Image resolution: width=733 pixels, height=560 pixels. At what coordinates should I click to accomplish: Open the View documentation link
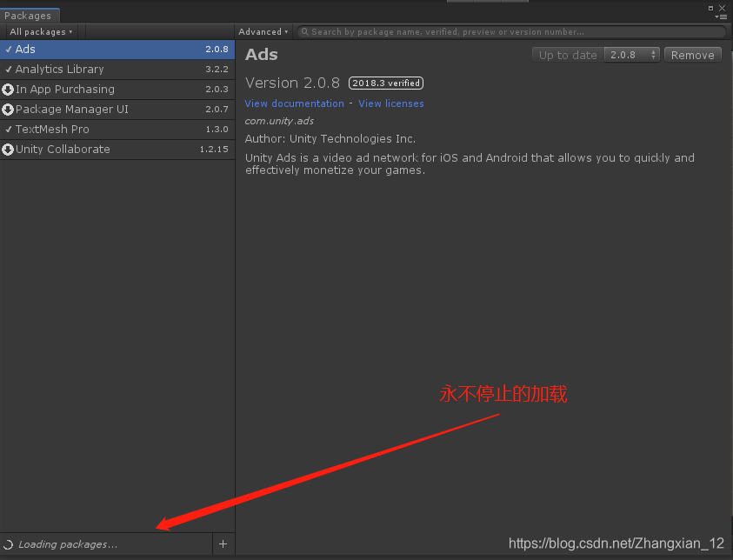(295, 103)
